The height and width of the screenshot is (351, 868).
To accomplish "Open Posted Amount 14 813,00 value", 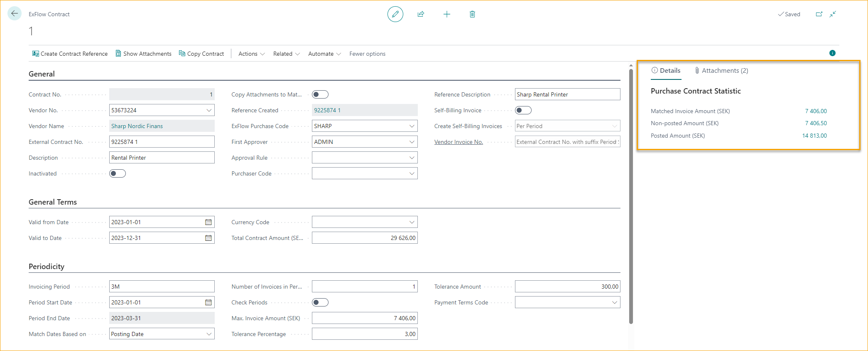I will pyautogui.click(x=814, y=136).
